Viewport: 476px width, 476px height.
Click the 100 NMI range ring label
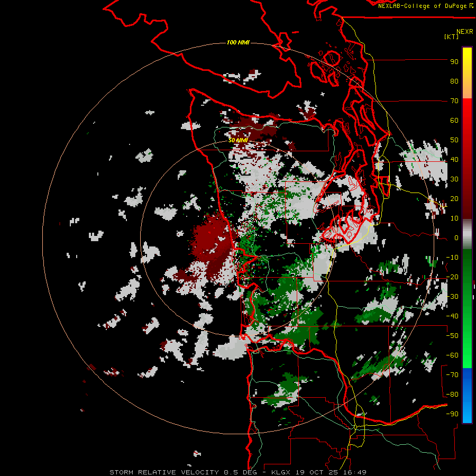click(x=238, y=42)
